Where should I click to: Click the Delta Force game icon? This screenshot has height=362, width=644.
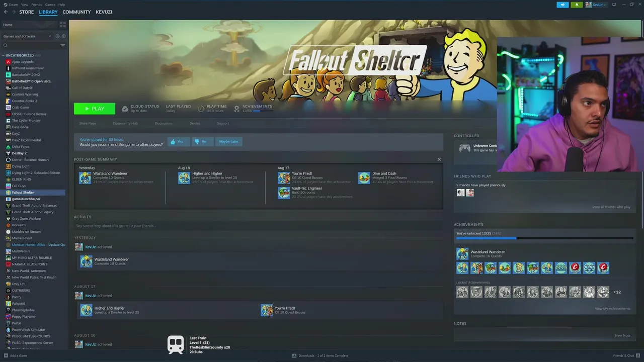pyautogui.click(x=8, y=147)
